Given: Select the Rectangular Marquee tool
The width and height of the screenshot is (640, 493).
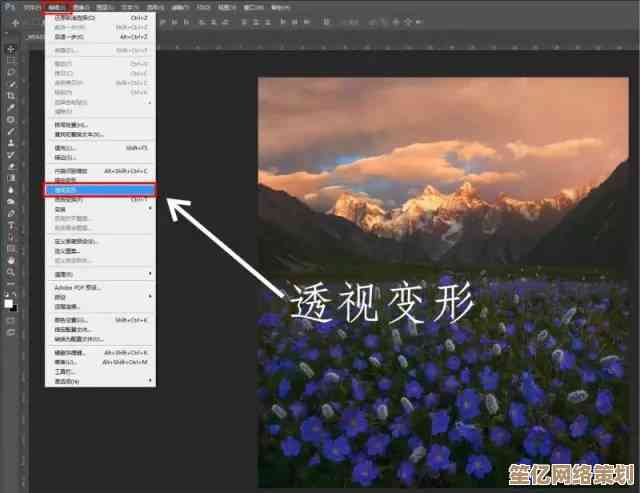Looking at the screenshot, I should tap(11, 60).
